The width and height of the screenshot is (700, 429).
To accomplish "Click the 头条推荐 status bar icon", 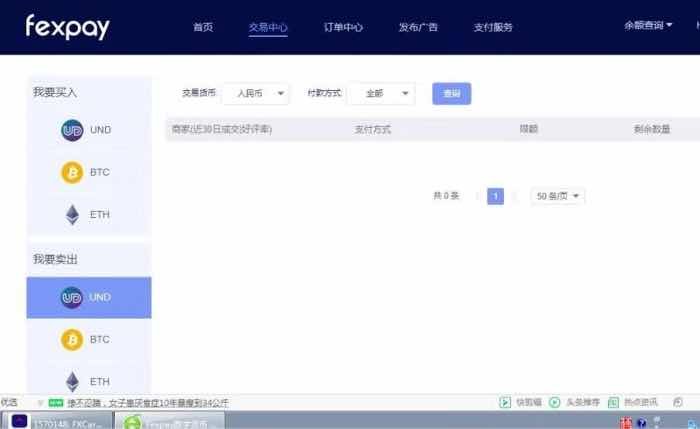I will (x=554, y=402).
